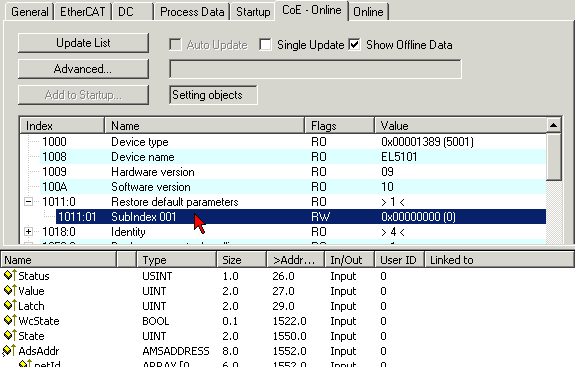The width and height of the screenshot is (575, 367).
Task: Click the address 26.0 cell
Action: coord(283,276)
